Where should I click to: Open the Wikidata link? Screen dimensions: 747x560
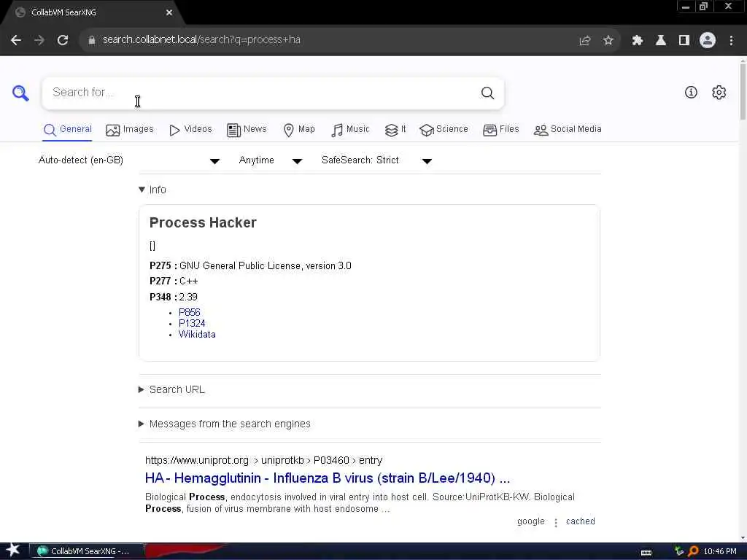[x=197, y=334]
